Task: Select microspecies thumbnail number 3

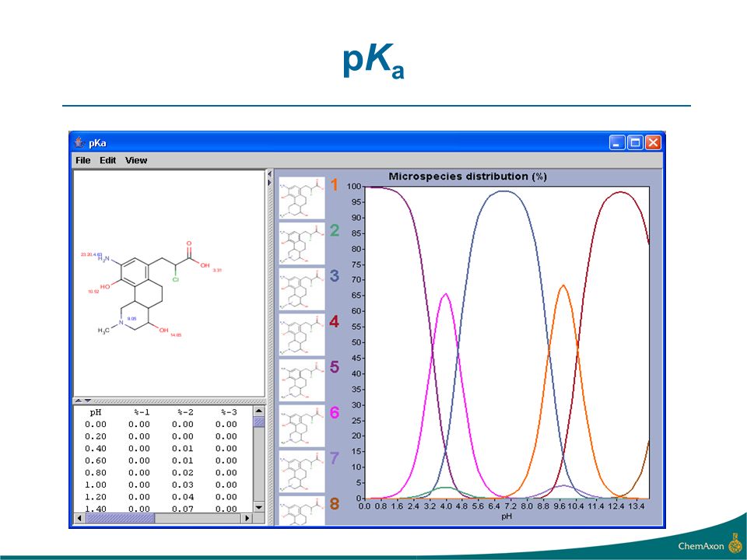Action: coord(302,289)
